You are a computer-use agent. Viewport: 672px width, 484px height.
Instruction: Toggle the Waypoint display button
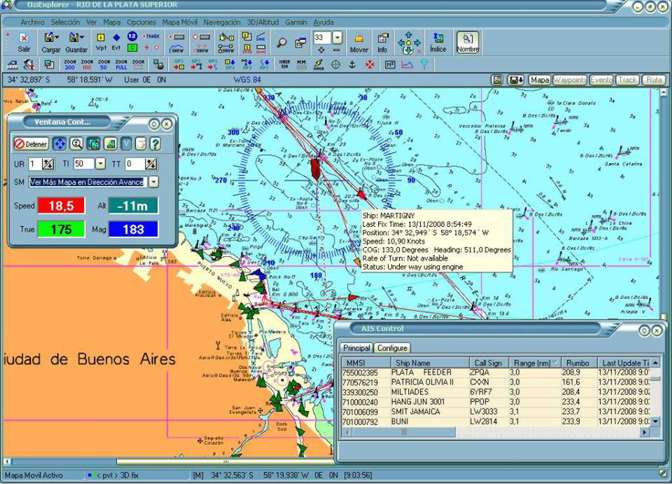pyautogui.click(x=570, y=80)
